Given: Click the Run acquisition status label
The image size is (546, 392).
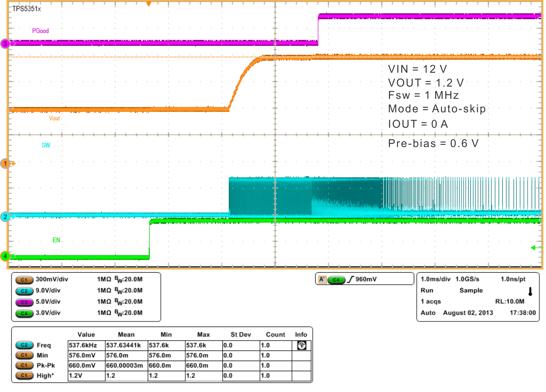Looking at the screenshot, I should pos(427,290).
